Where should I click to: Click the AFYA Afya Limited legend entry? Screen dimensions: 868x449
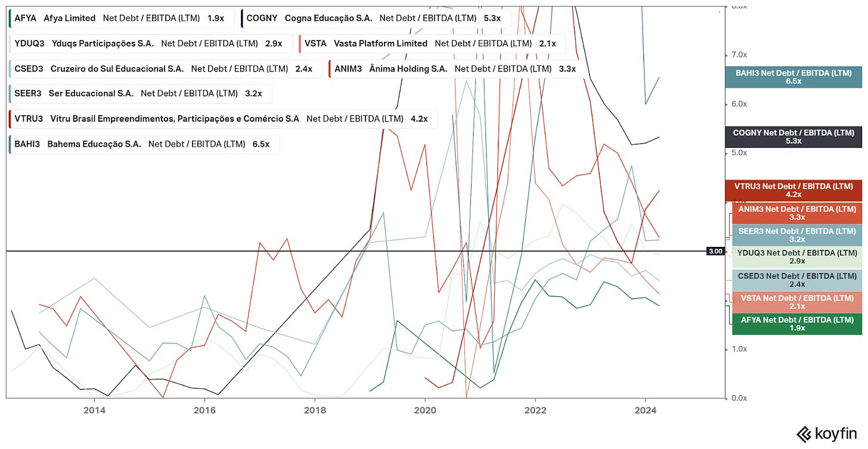pos(121,18)
